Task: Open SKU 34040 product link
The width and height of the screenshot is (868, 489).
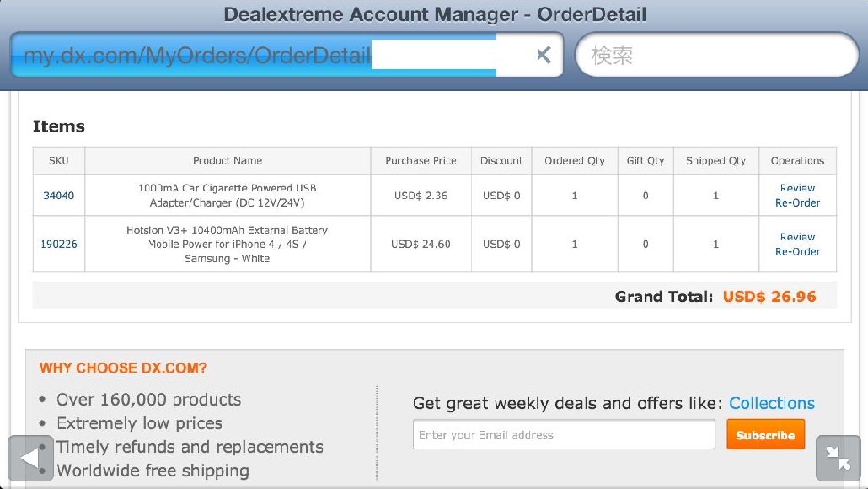Action: click(x=59, y=196)
